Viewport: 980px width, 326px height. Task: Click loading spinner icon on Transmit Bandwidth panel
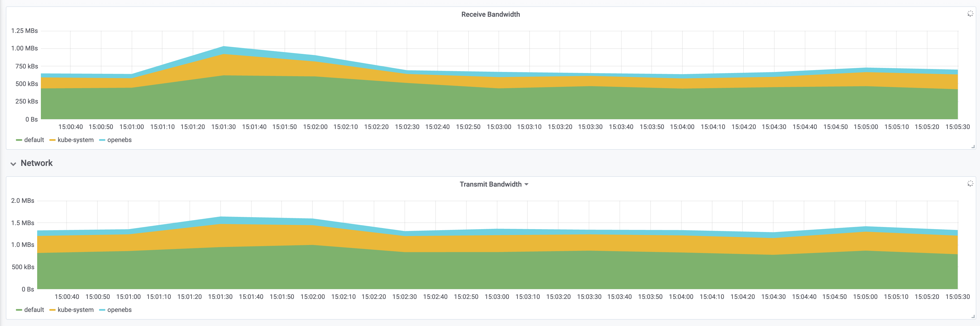(x=970, y=184)
